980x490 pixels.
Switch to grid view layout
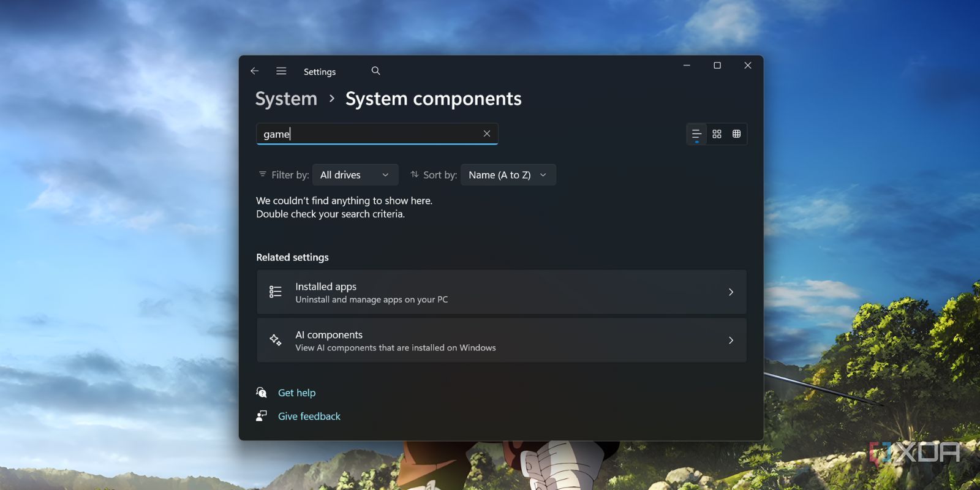coord(717,134)
